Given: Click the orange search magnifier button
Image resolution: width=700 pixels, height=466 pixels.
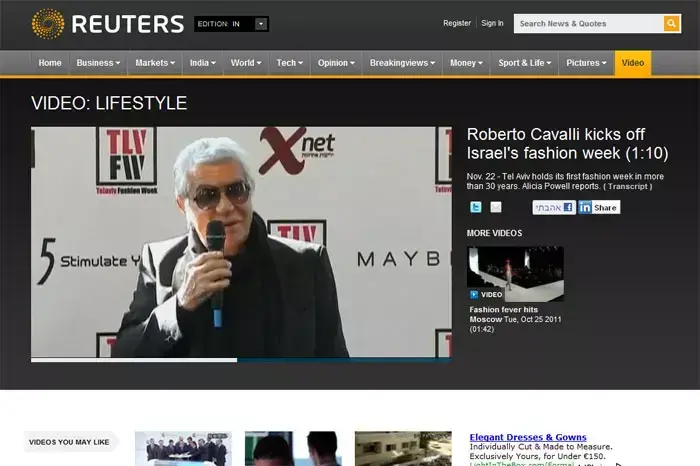Looking at the screenshot, I should pyautogui.click(x=671, y=24).
